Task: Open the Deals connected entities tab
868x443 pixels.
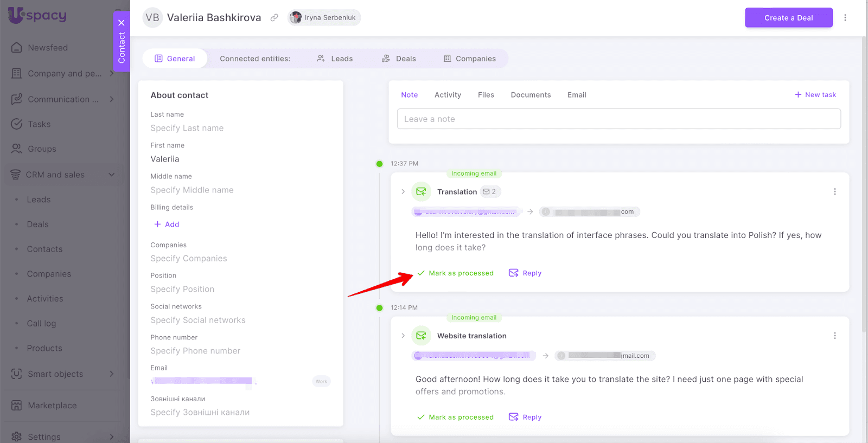Action: click(399, 59)
